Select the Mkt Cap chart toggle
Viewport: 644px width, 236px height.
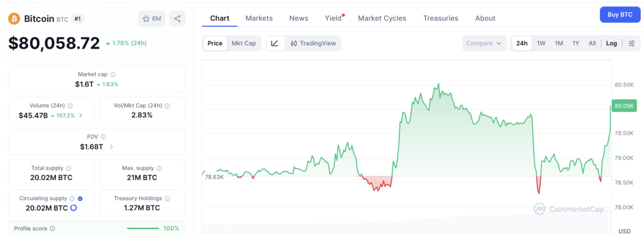click(244, 44)
